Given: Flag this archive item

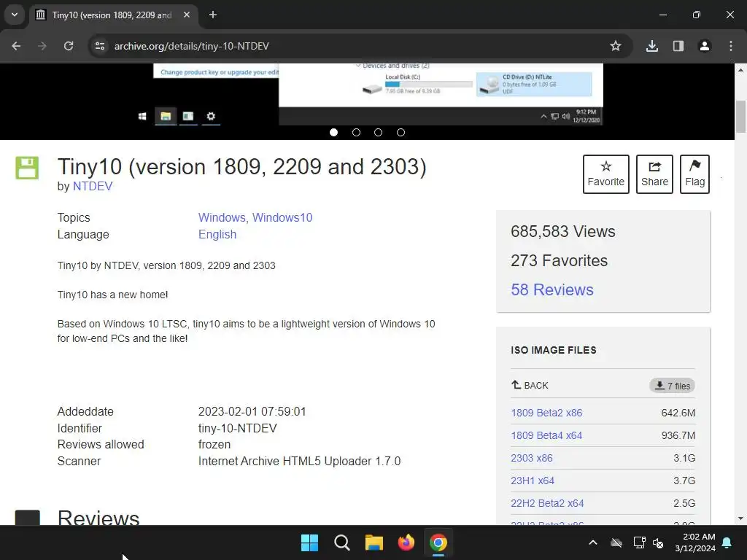Looking at the screenshot, I should point(695,174).
